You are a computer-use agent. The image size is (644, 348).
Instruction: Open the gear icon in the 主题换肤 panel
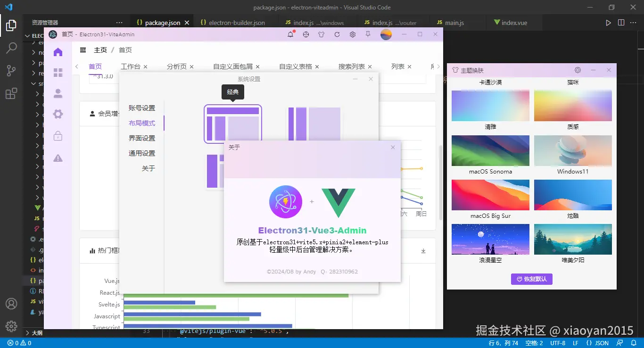coord(578,70)
